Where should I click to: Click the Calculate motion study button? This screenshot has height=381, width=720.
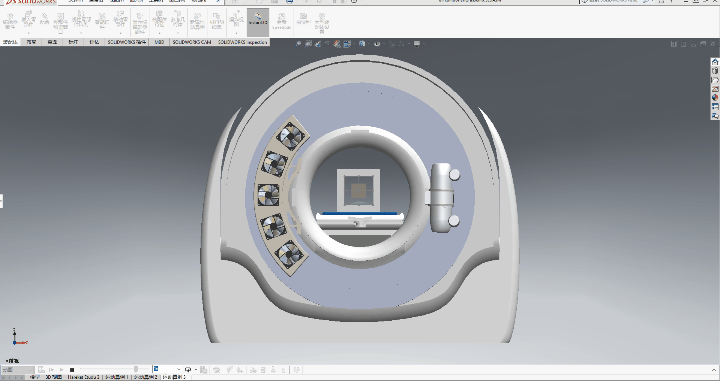41,370
